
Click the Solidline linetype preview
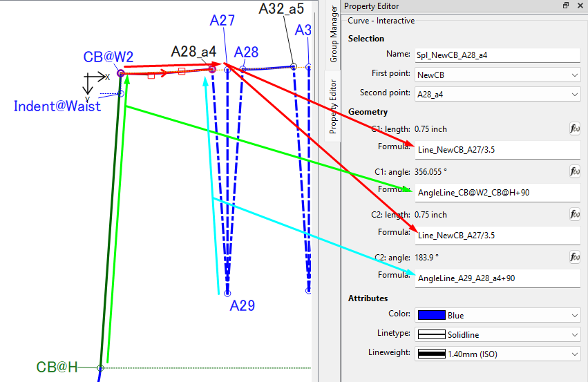pyautogui.click(x=432, y=334)
